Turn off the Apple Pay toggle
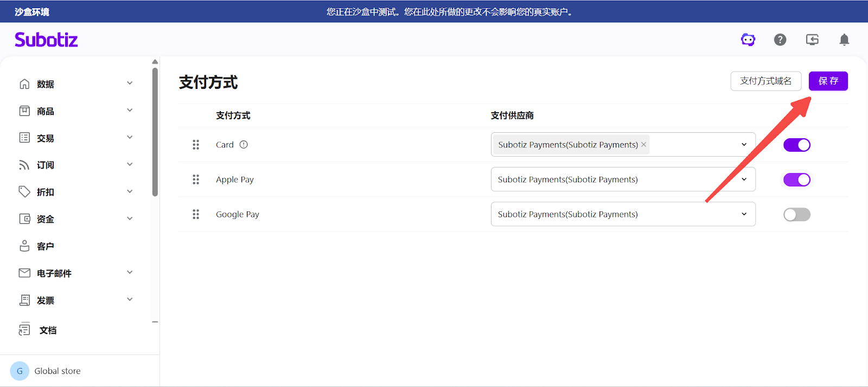Image resolution: width=868 pixels, height=387 pixels. click(x=796, y=179)
